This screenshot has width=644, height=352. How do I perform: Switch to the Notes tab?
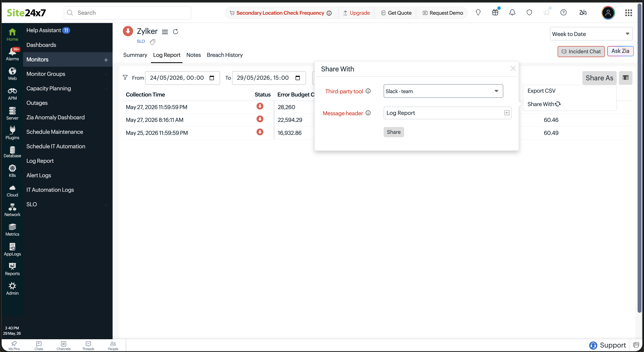(193, 55)
